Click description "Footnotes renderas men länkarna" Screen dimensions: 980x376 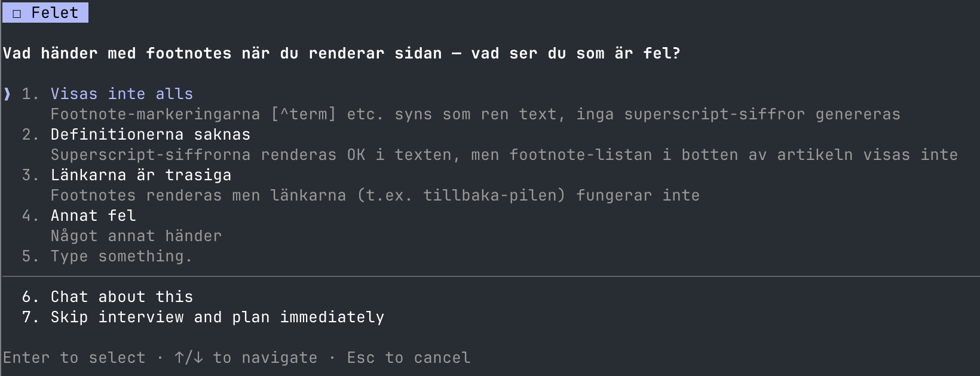point(375,195)
